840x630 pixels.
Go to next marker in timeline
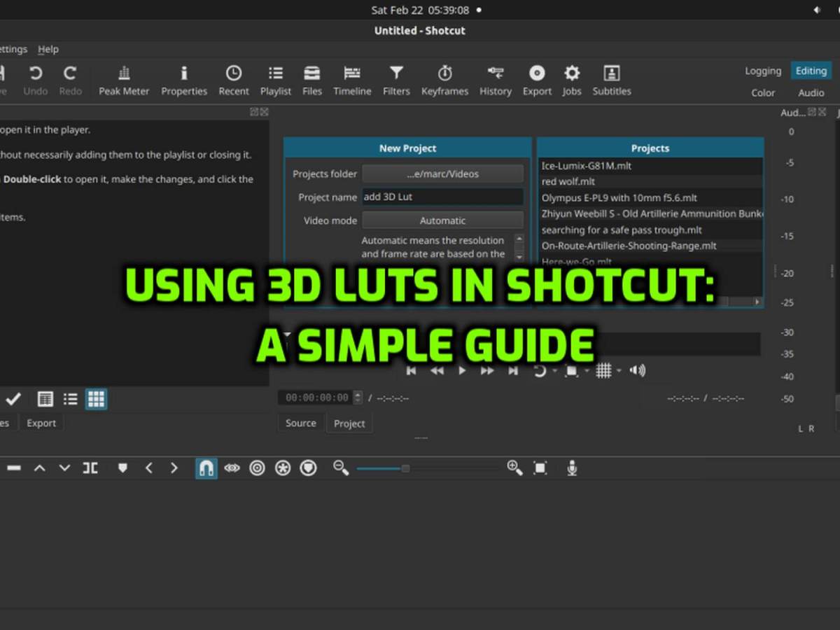pyautogui.click(x=174, y=468)
